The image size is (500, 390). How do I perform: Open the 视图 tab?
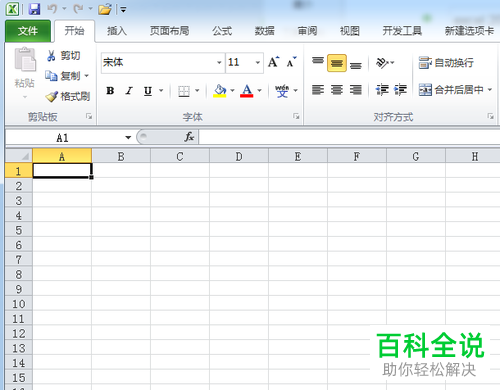(x=350, y=31)
